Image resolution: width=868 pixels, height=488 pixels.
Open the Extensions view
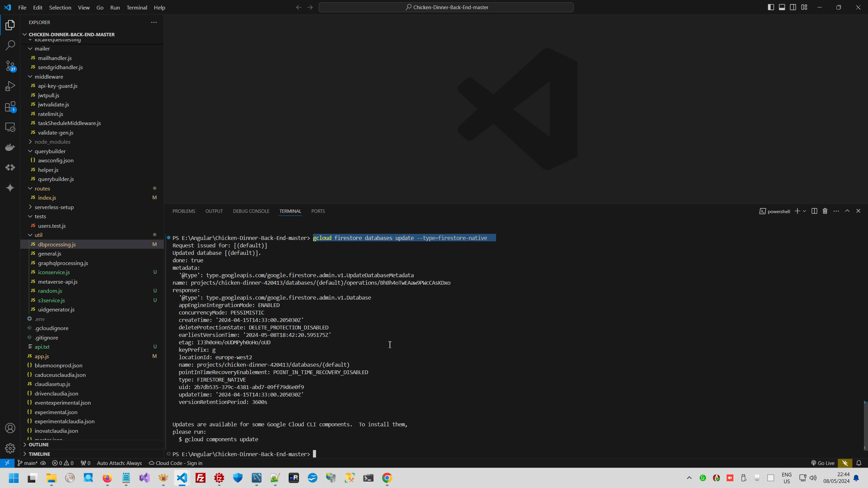point(10,107)
